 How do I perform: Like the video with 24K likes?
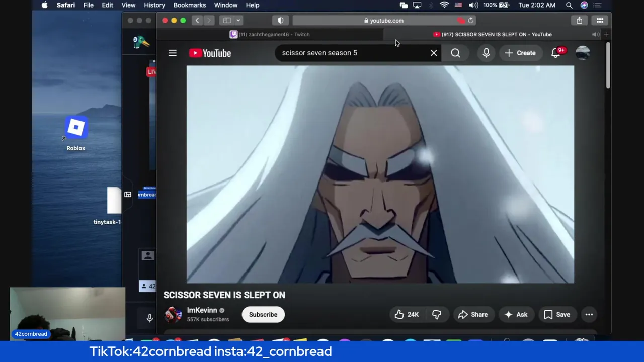pos(407,314)
